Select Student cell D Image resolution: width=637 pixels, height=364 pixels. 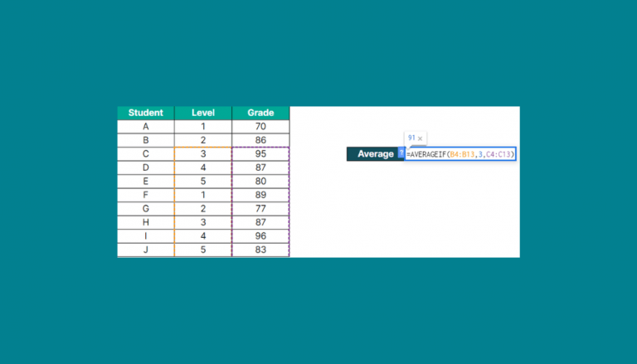(146, 167)
